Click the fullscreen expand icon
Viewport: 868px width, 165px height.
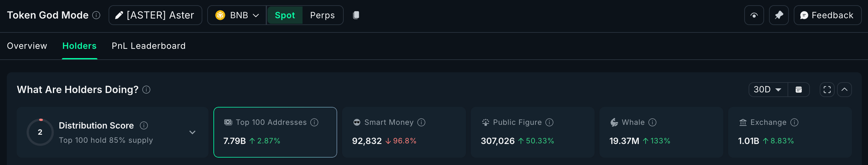[x=827, y=90]
